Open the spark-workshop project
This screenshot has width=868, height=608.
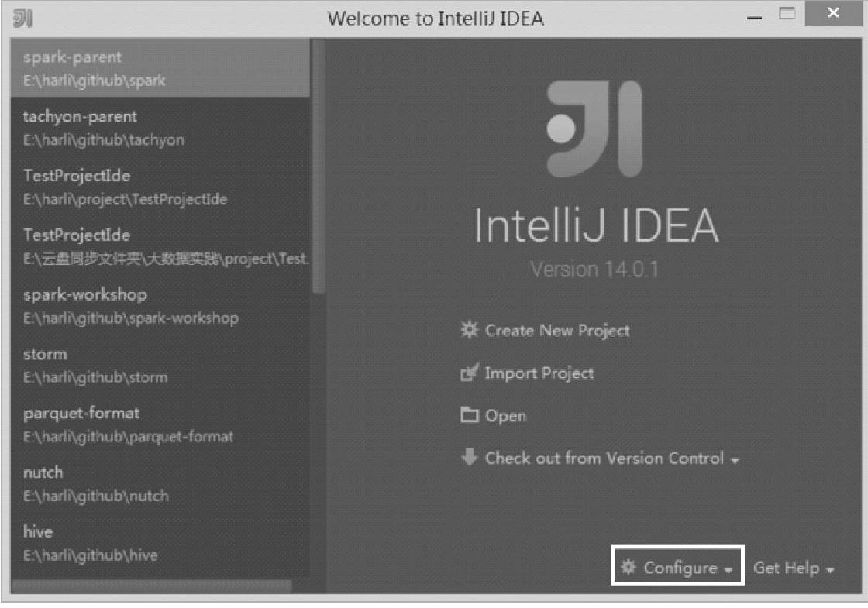160,306
